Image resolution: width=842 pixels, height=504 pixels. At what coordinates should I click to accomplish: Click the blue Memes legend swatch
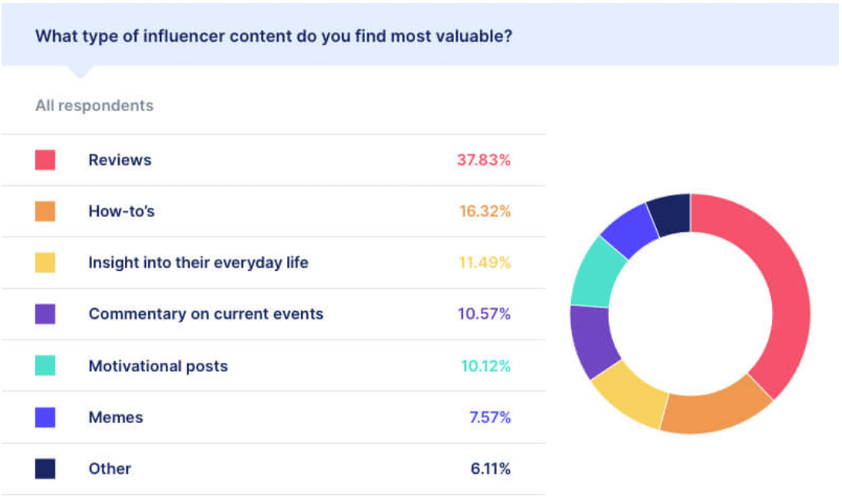click(45, 418)
